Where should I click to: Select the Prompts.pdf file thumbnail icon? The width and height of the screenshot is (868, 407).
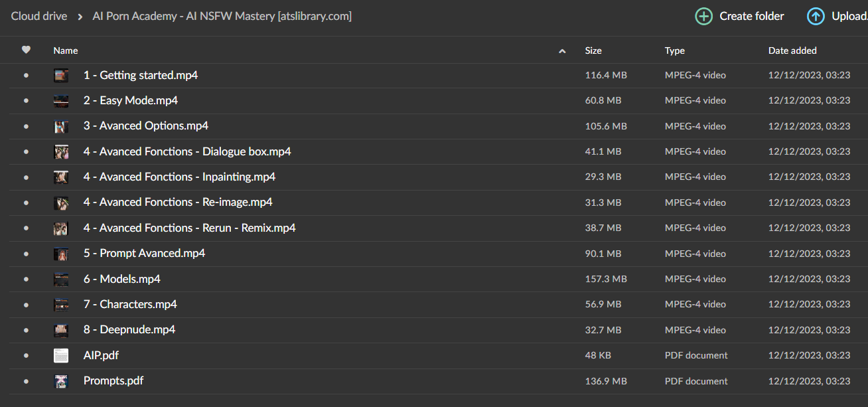click(x=61, y=381)
